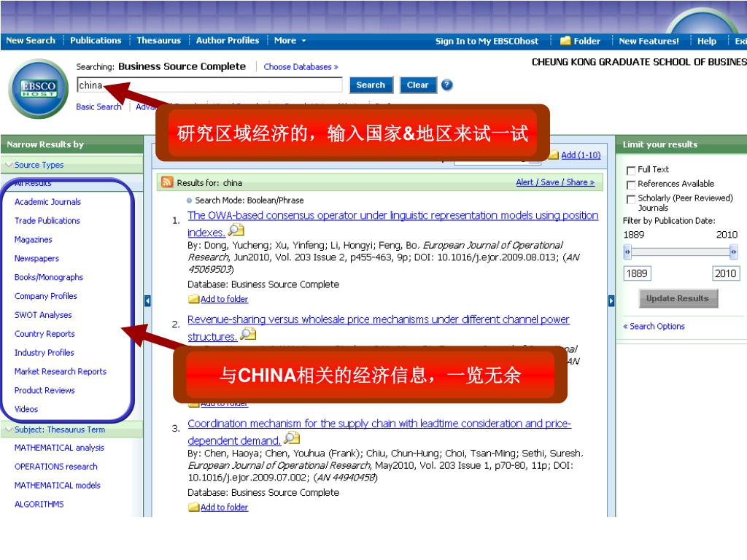Screen dimensions: 747x560
Task: Click folder icon for result 3 Add to folder
Action: pos(193,507)
